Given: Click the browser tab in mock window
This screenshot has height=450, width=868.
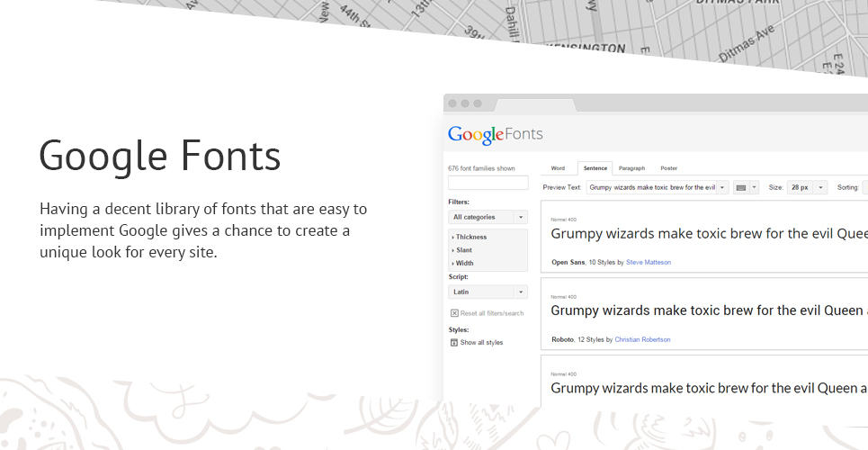Looking at the screenshot, I should (x=535, y=104).
